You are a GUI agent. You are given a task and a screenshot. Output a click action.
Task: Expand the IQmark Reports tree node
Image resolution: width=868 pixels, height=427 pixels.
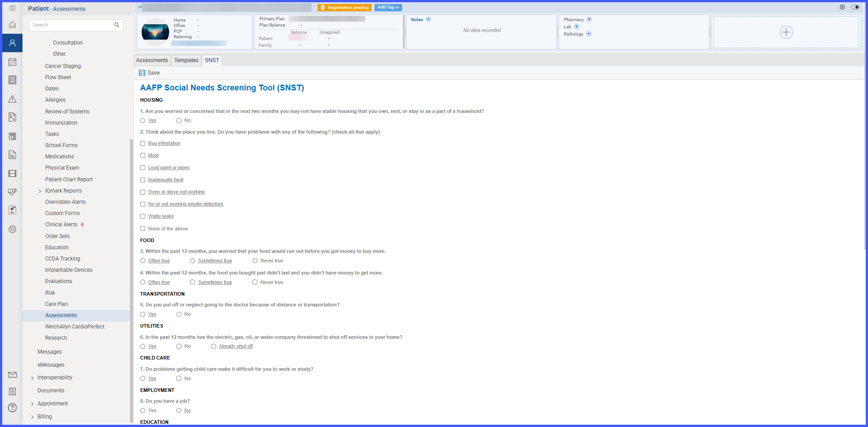[40, 191]
